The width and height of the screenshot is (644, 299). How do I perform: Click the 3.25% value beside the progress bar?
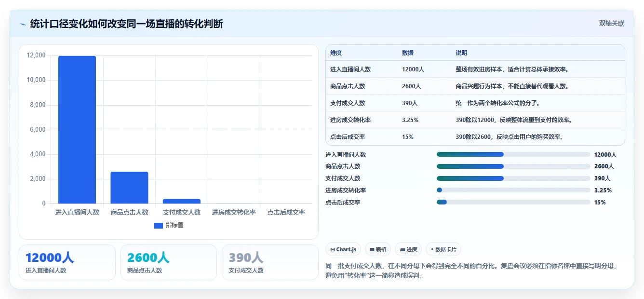click(603, 190)
